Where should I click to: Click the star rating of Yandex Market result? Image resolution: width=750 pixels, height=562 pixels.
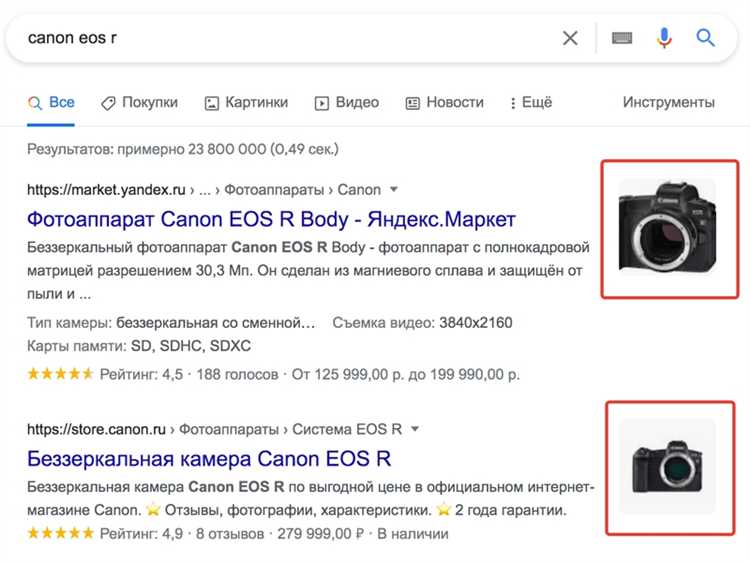point(60,374)
